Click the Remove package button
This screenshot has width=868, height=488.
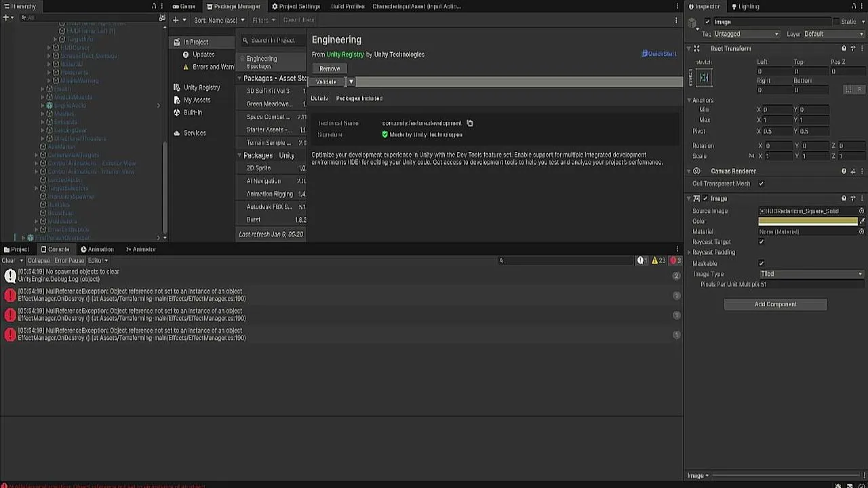[330, 68]
